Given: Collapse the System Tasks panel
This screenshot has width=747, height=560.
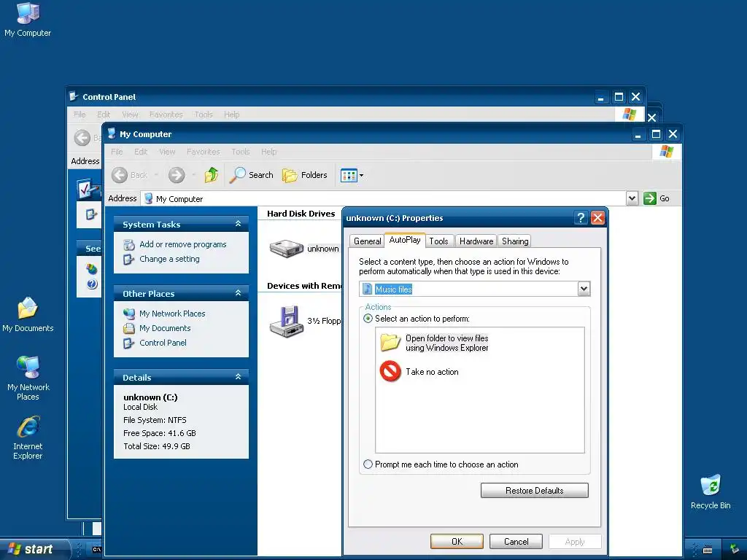Looking at the screenshot, I should point(239,224).
